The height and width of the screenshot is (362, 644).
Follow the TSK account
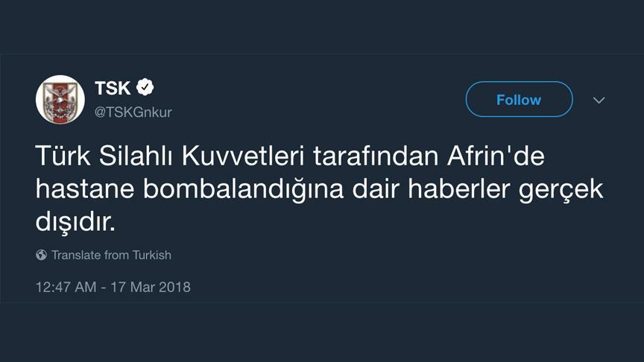click(519, 100)
